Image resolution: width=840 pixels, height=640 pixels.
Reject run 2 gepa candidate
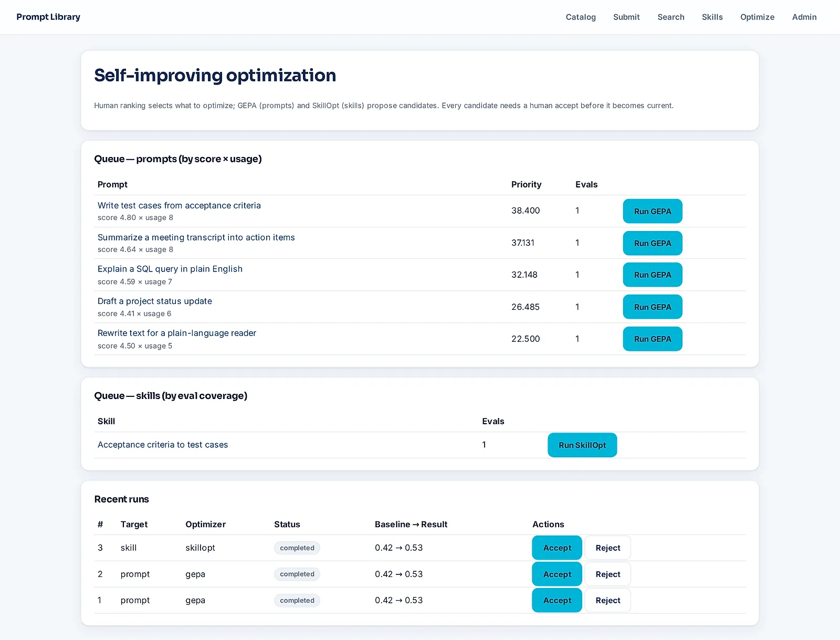click(608, 574)
